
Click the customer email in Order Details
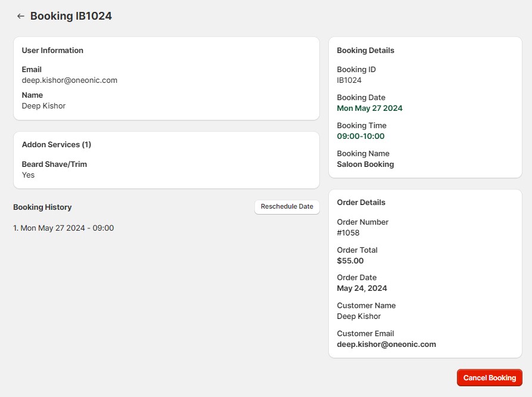[386, 344]
